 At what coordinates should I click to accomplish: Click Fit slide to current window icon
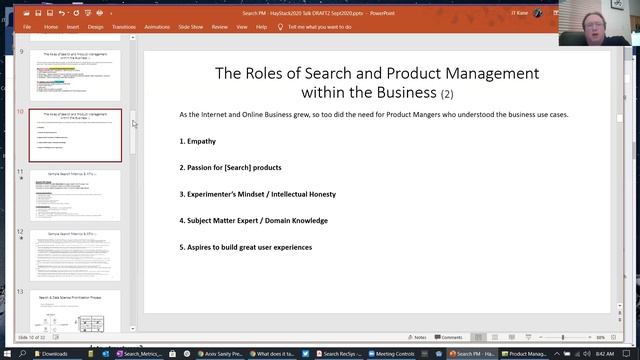click(613, 338)
